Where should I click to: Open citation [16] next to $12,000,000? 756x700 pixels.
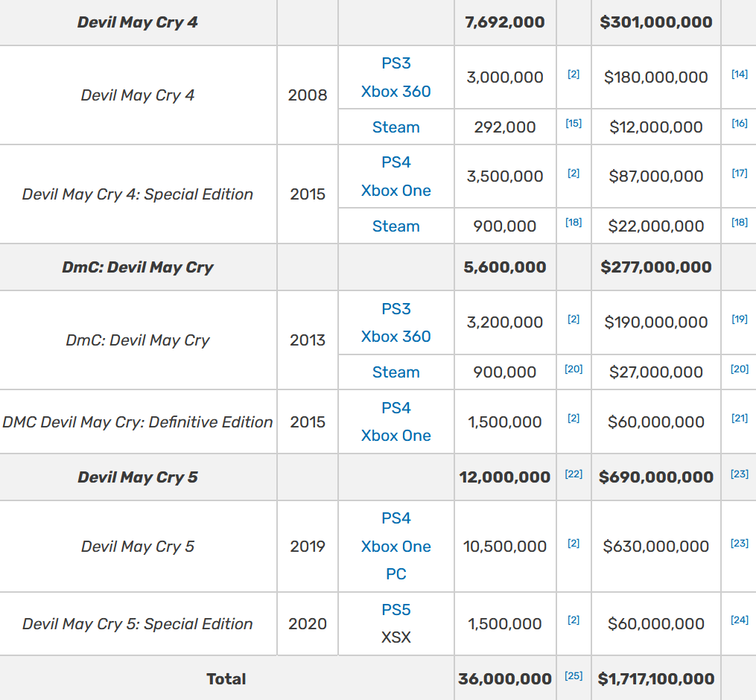pos(739,124)
